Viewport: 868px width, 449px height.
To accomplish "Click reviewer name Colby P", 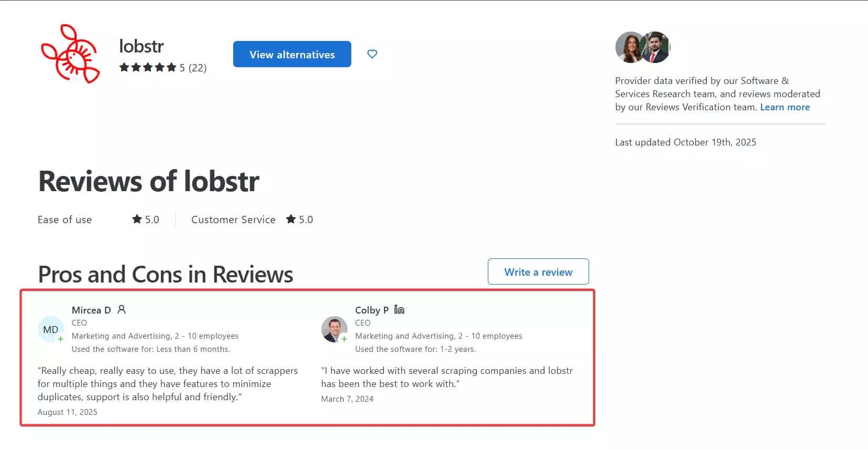I will (x=372, y=310).
